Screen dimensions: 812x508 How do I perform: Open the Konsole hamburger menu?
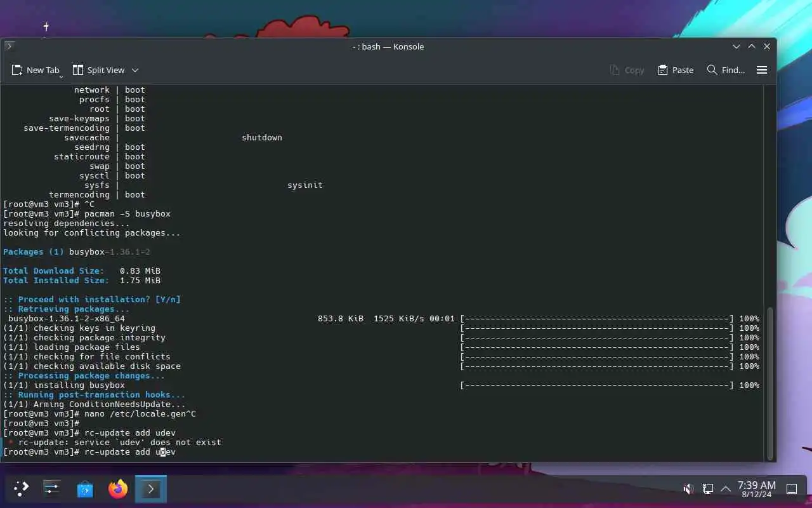coord(762,70)
